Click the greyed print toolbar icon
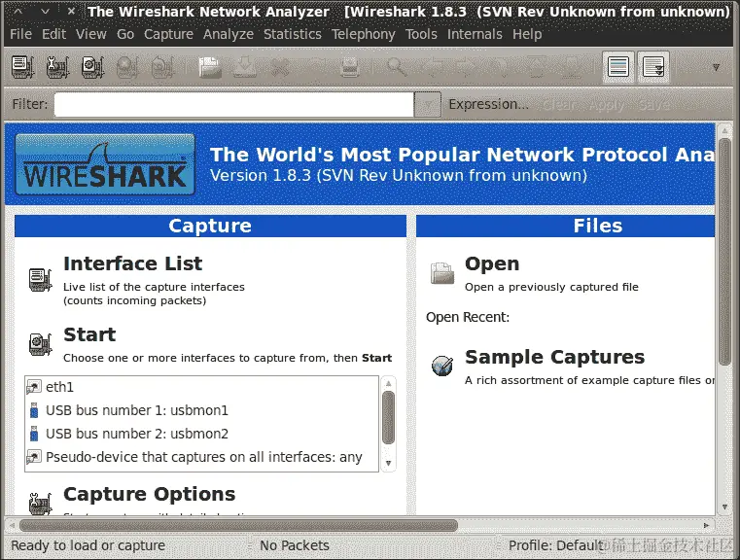The height and width of the screenshot is (560, 740). pos(350,67)
